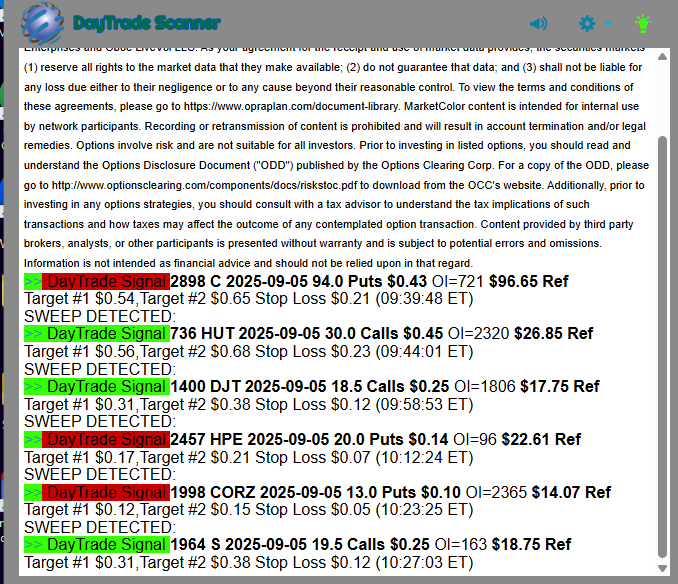Click '$14.07 Ref' price text
The height and width of the screenshot is (584, 678).
coord(571,492)
